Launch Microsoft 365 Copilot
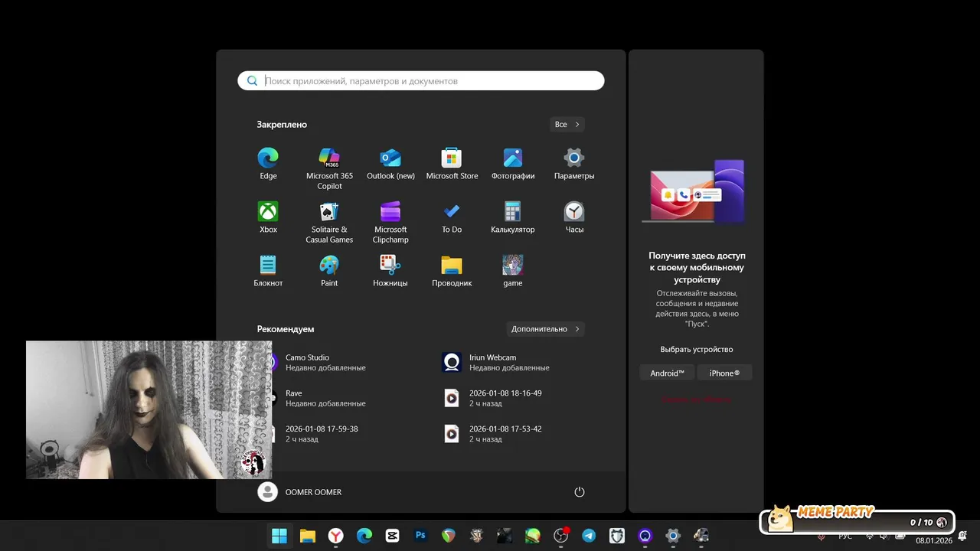This screenshot has height=551, width=980. click(x=329, y=168)
